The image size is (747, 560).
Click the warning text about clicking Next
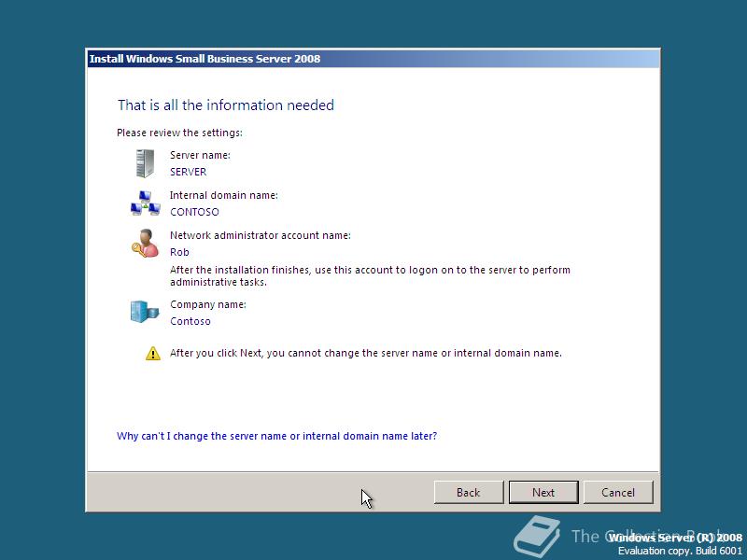[x=366, y=354]
